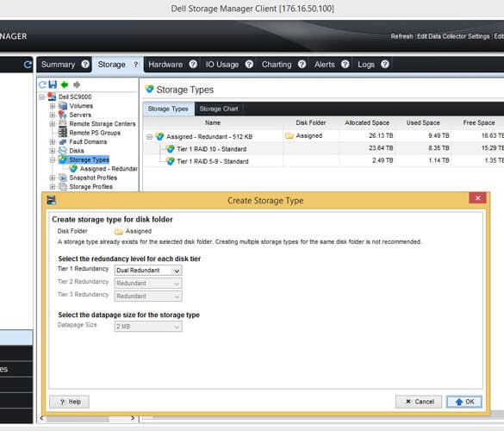The image size is (504, 431).
Task: Click the Snapshot Profiles icon in tree
Action: [x=63, y=178]
